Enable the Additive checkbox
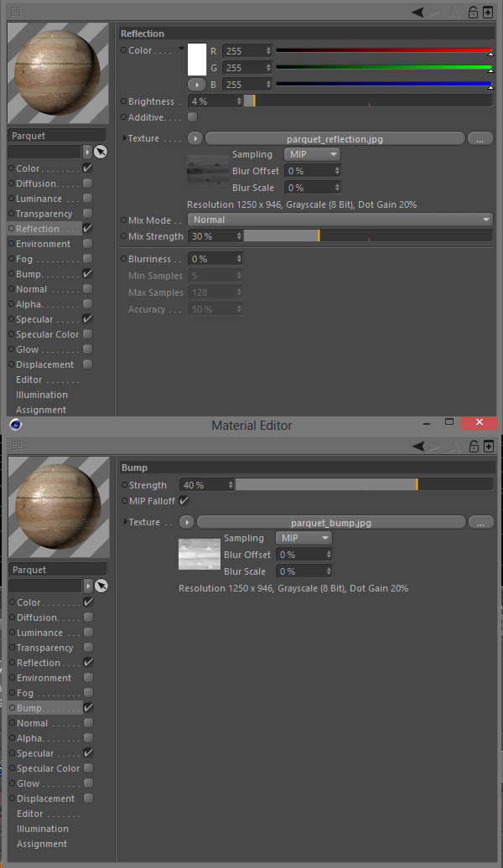The image size is (503, 868). (192, 116)
